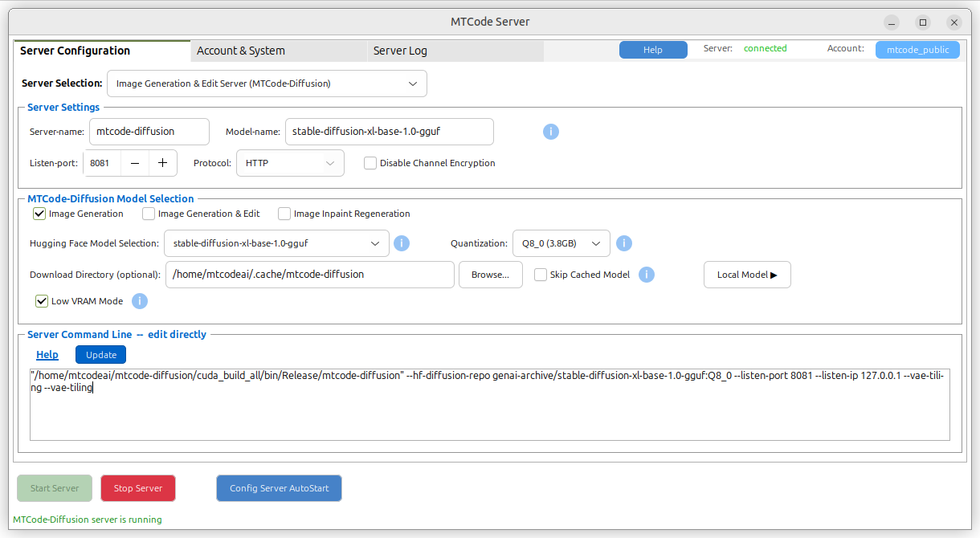
Task: Show info for Skip Cached Model
Action: 647,275
